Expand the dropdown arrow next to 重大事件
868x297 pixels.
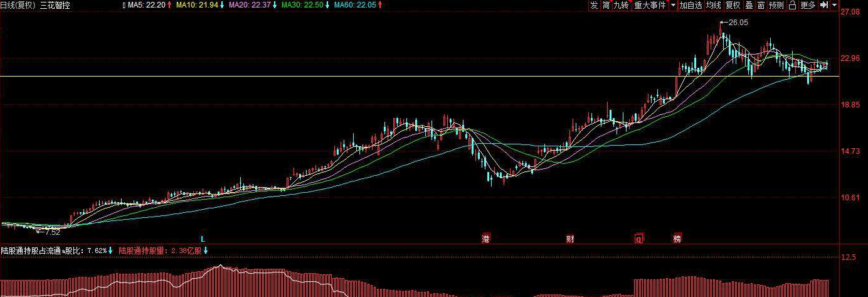coord(673,5)
